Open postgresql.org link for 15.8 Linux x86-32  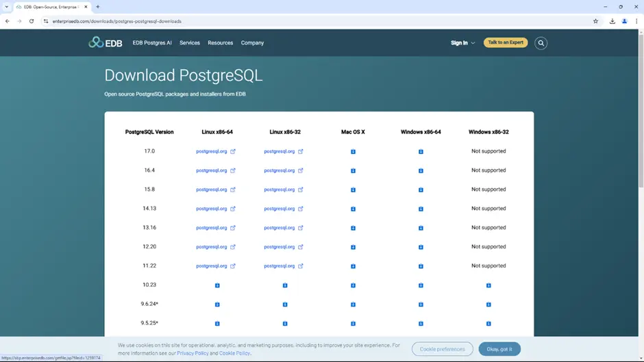284,190
